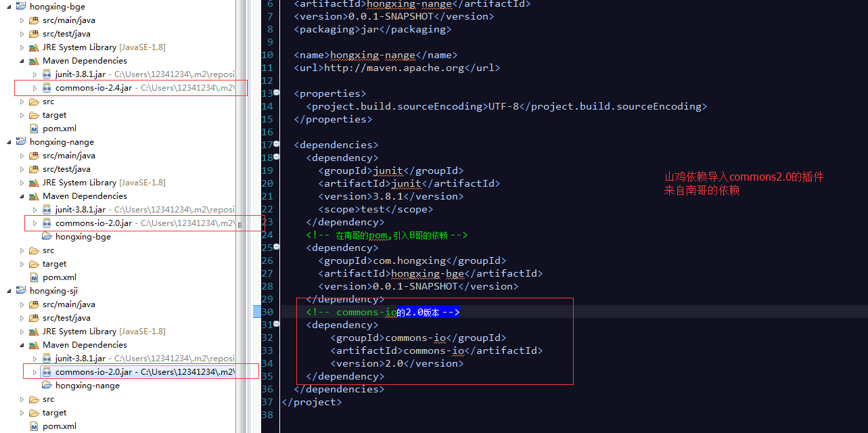Collapse the hongxing-sji project node
Image resolution: width=868 pixels, height=433 pixels.
(9, 291)
